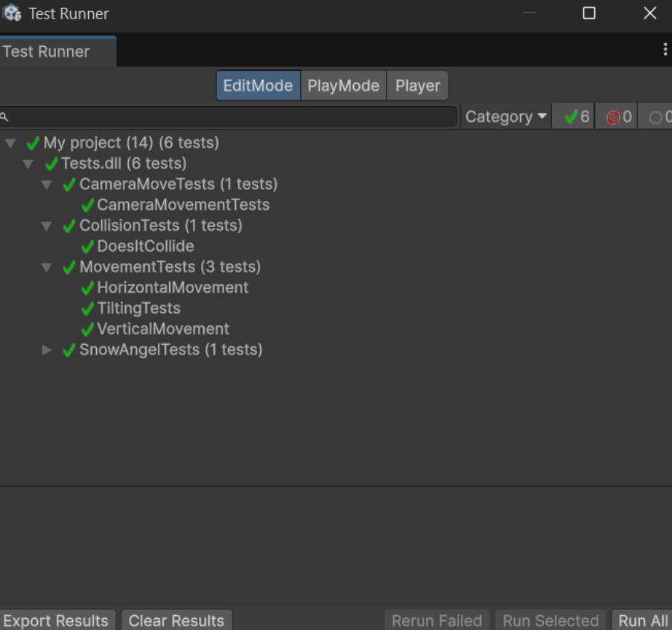
Task: Click the green checkmark beside DoesItCollide
Action: [88, 246]
